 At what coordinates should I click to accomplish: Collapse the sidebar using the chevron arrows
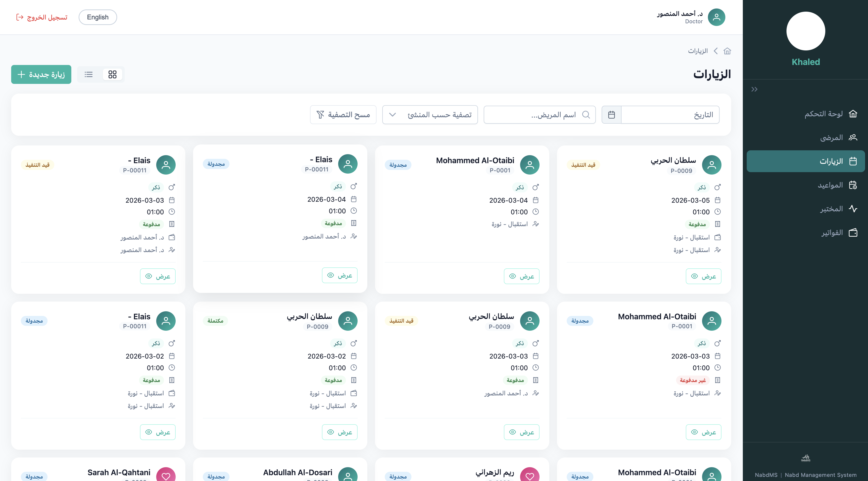[x=754, y=89]
